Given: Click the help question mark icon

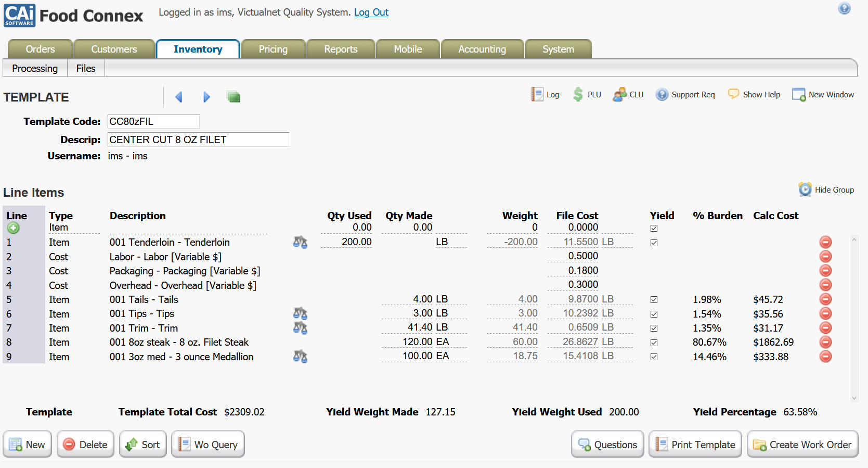Looking at the screenshot, I should 844,8.
